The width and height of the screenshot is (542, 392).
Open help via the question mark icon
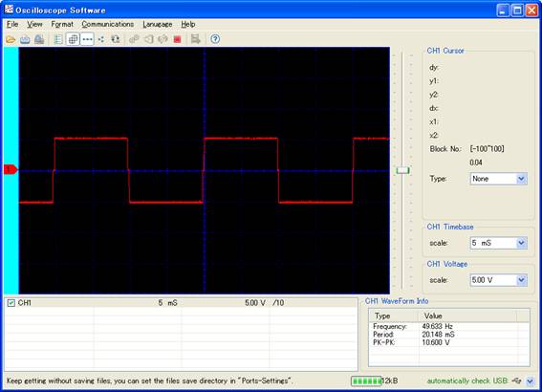pyautogui.click(x=215, y=39)
